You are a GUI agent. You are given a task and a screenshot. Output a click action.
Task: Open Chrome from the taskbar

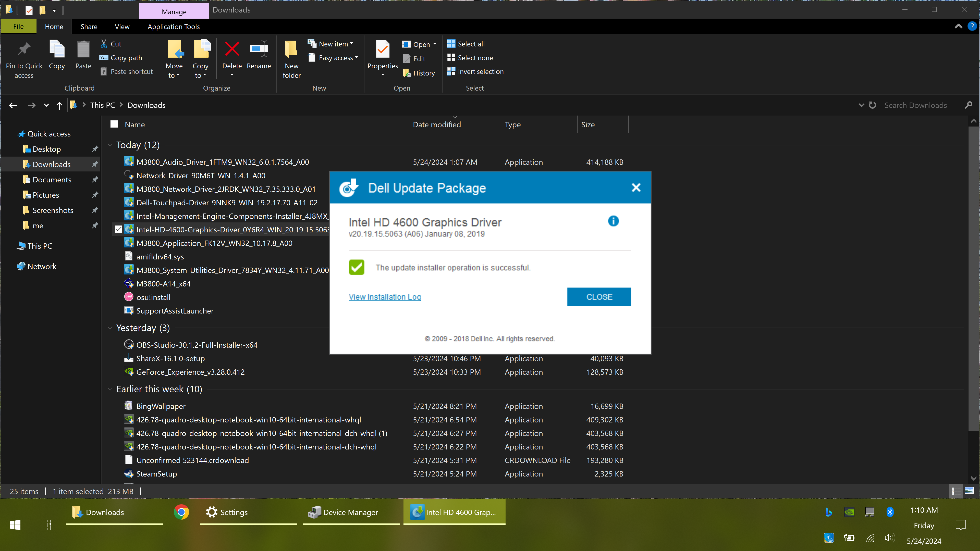point(181,512)
